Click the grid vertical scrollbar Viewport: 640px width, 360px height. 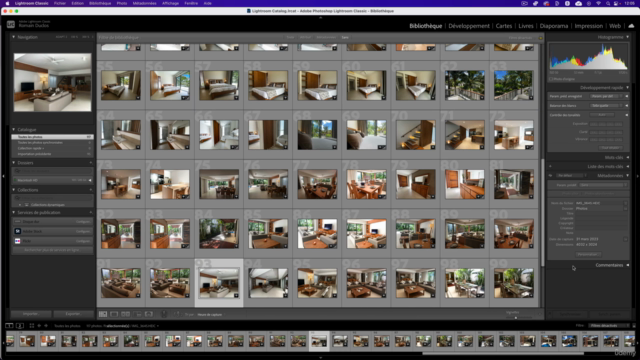point(542,212)
